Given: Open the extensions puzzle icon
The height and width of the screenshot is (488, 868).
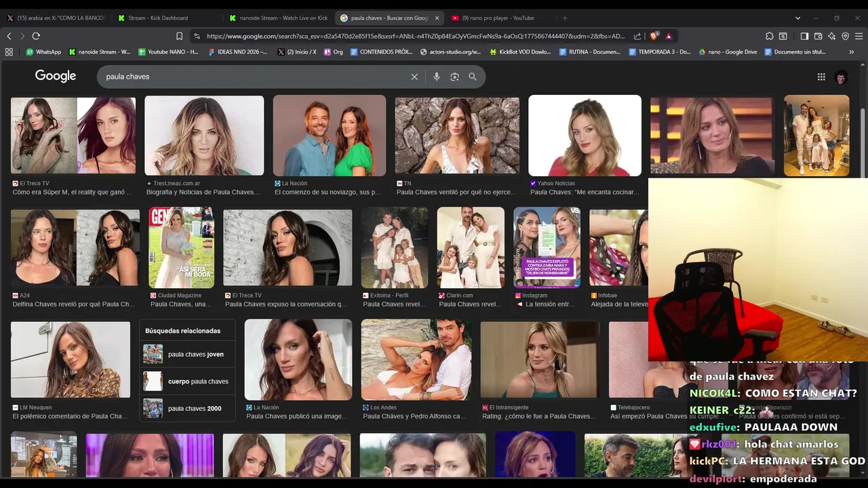Looking at the screenshot, I should coord(769,36).
